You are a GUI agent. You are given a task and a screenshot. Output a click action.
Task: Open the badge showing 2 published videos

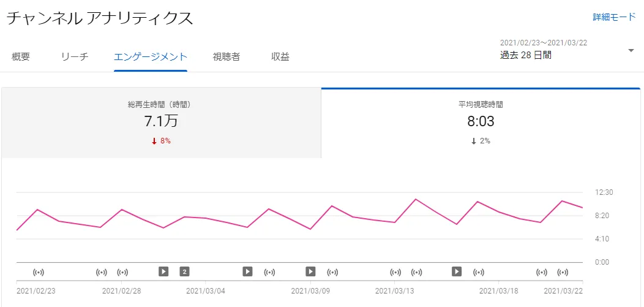pyautogui.click(x=184, y=271)
